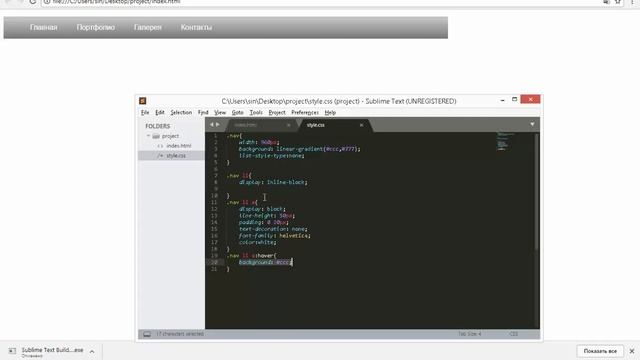This screenshot has height=360, width=640.
Task: Open the Find menu
Action: (203, 112)
